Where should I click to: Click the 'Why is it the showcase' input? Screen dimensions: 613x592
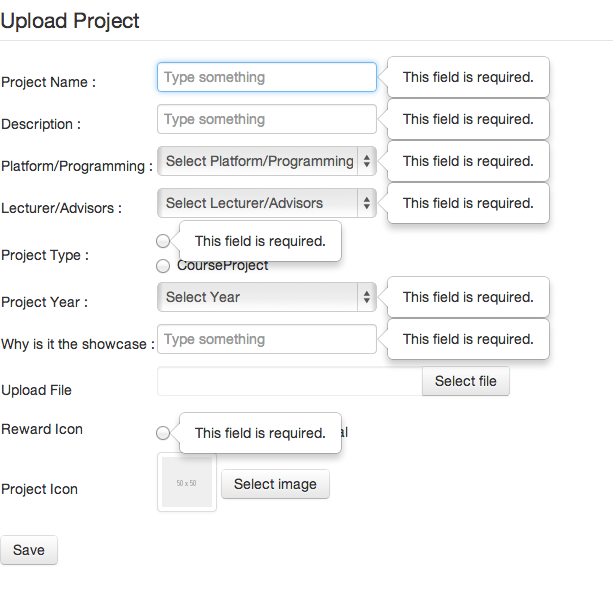tap(266, 339)
